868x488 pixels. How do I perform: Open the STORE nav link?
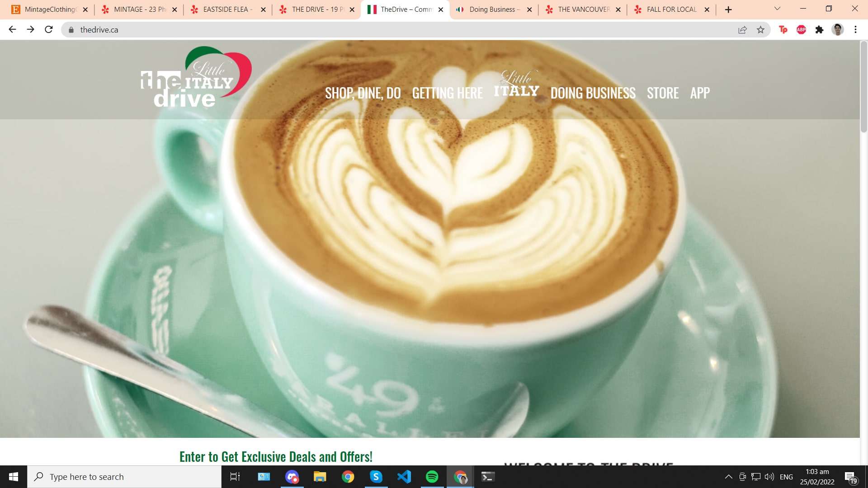[x=663, y=93]
